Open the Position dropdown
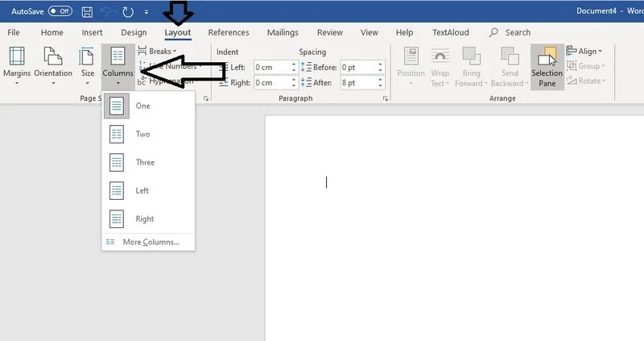644x341 pixels. pos(411,67)
